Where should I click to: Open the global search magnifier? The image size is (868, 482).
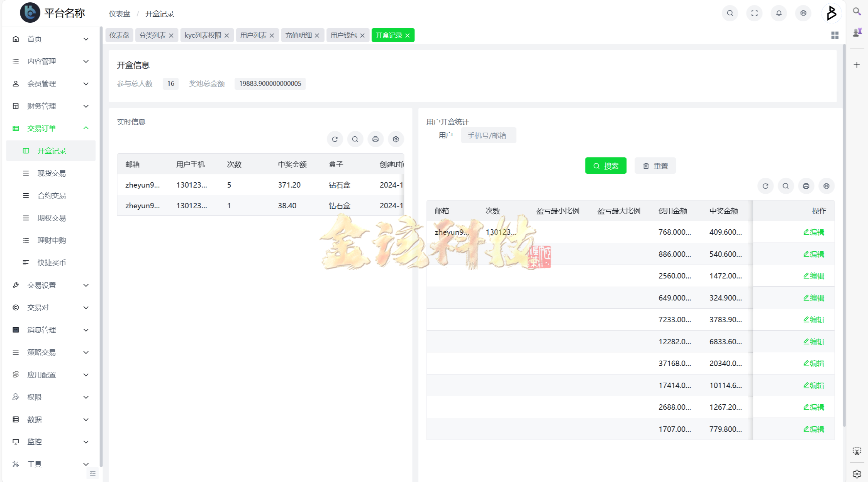[730, 13]
